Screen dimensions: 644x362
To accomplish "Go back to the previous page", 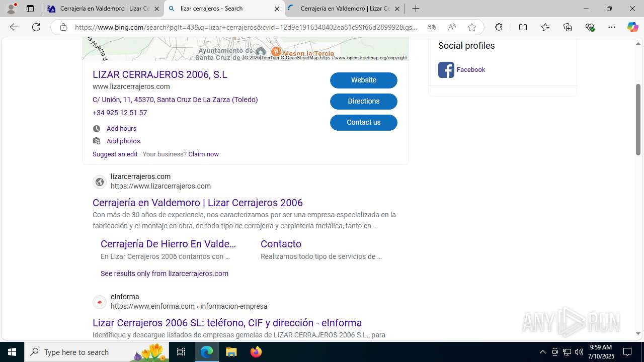I will click(14, 27).
